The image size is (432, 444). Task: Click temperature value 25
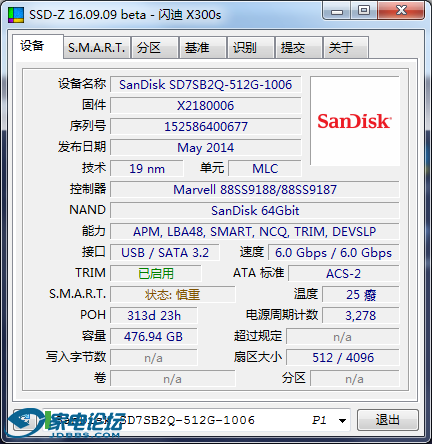click(x=361, y=295)
